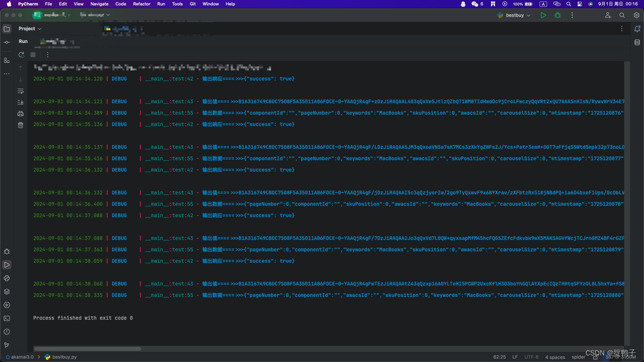This screenshot has width=644, height=362.
Task: Jump down the stack trace arrow
Action: click(21, 79)
